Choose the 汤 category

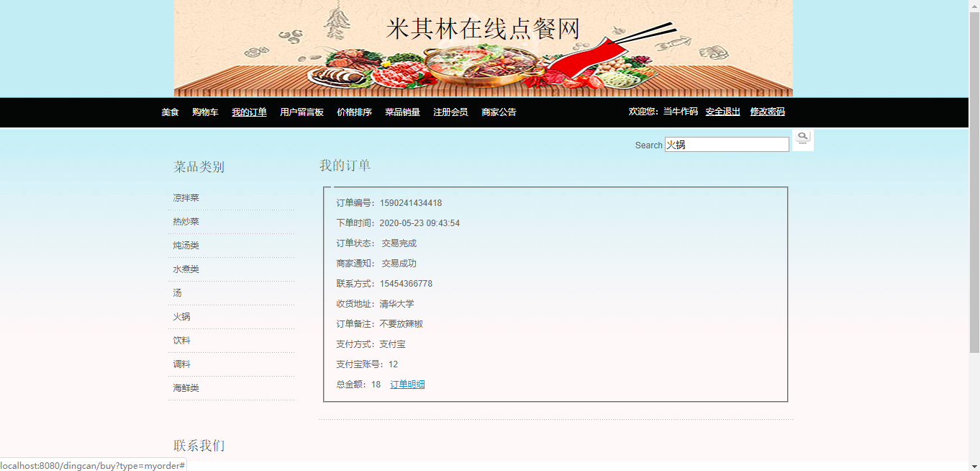pos(177,293)
